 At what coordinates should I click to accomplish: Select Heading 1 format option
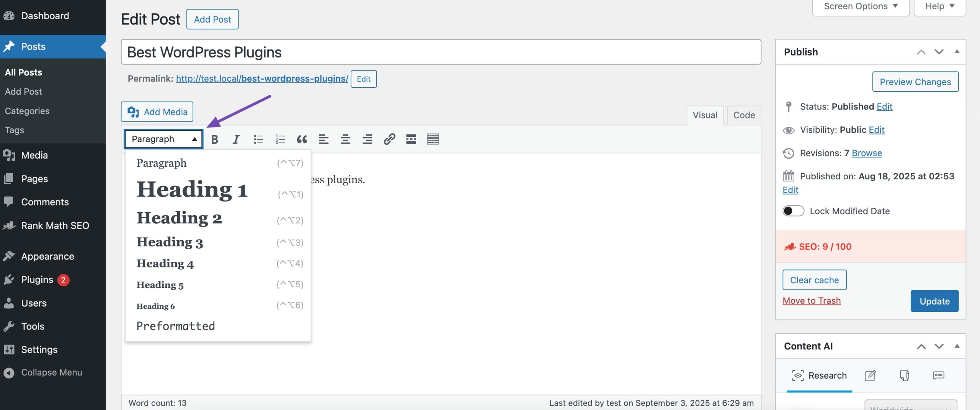[218, 190]
